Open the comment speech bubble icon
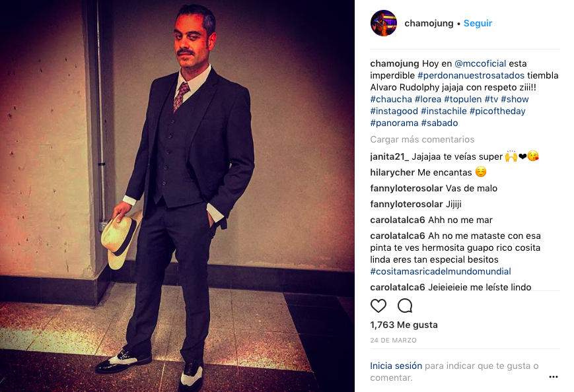 click(x=405, y=306)
